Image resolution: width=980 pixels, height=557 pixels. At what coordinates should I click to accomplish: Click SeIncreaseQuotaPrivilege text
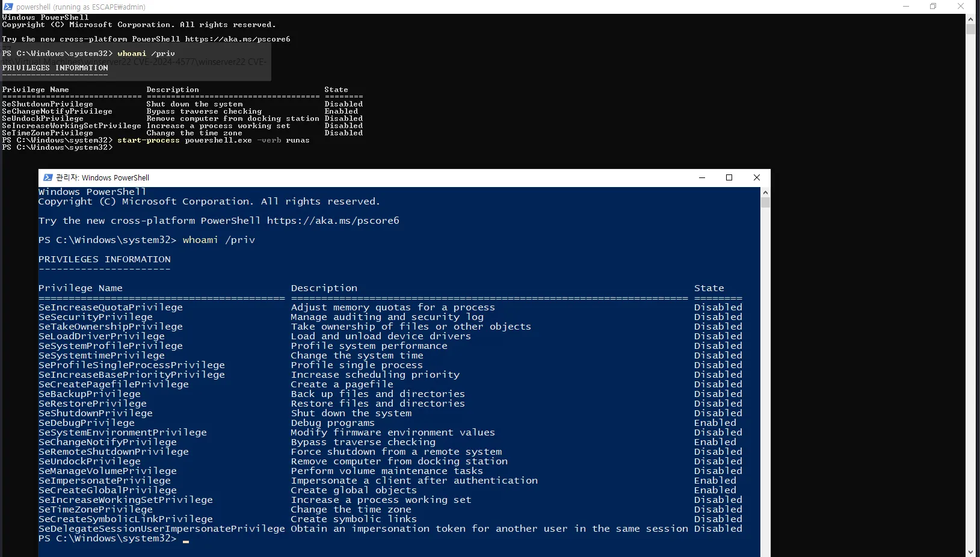(111, 307)
